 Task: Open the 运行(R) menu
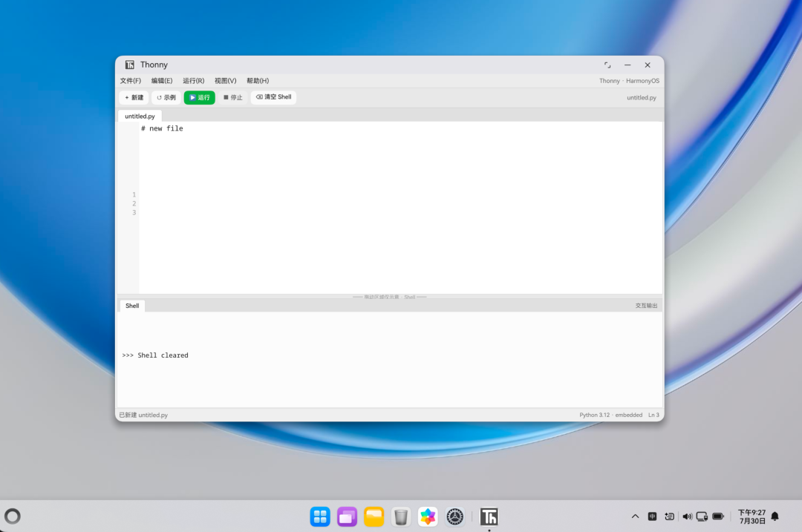[193, 81]
